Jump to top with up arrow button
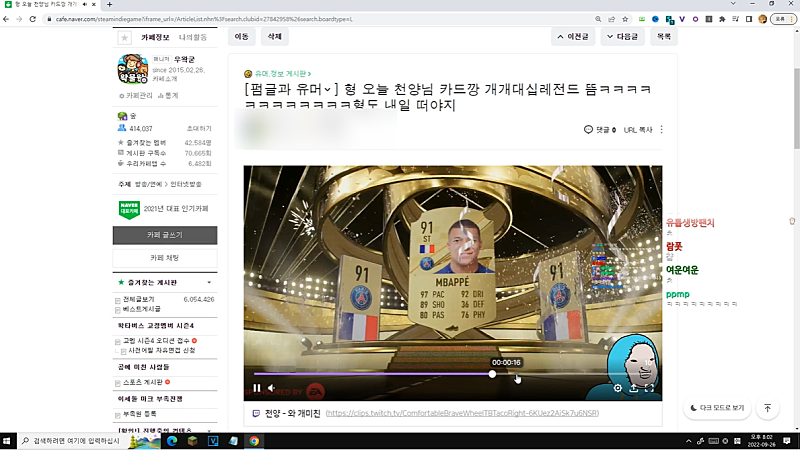 pos(767,408)
